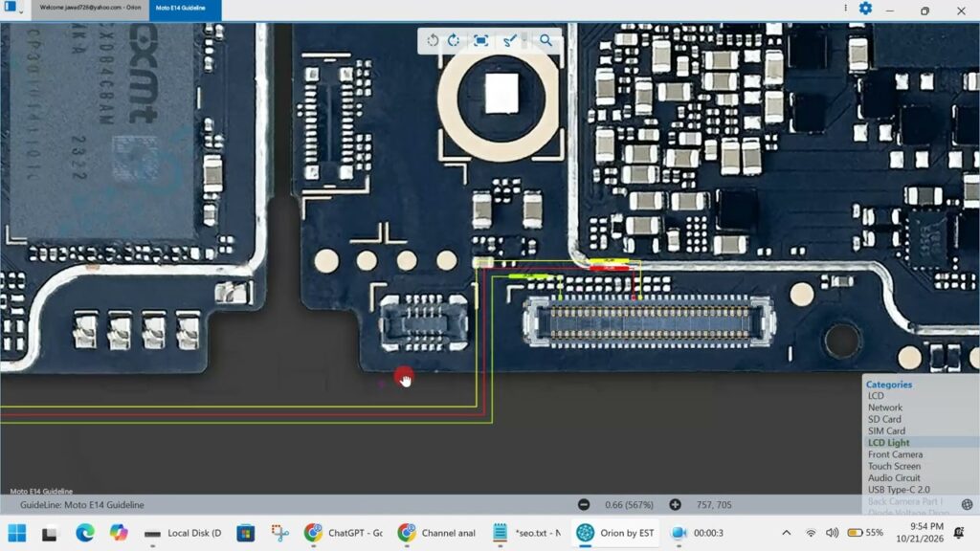
Task: Expand arrow beside app logo
Action: pyautogui.click(x=21, y=11)
